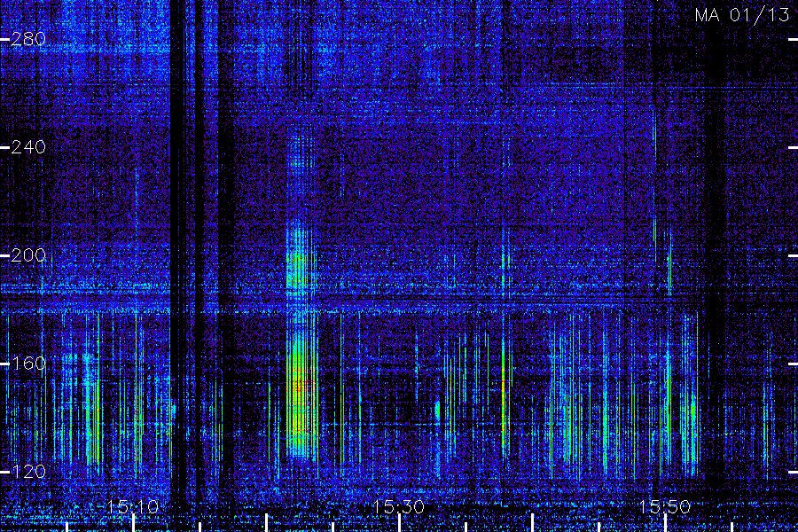798x532 pixels.
Task: Click the 15:10 time axis label
Action: point(133,507)
